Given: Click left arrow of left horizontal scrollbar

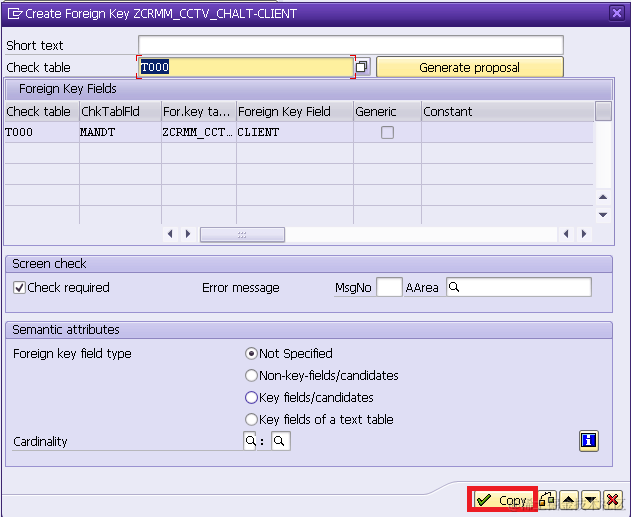Looking at the screenshot, I should (170, 234).
